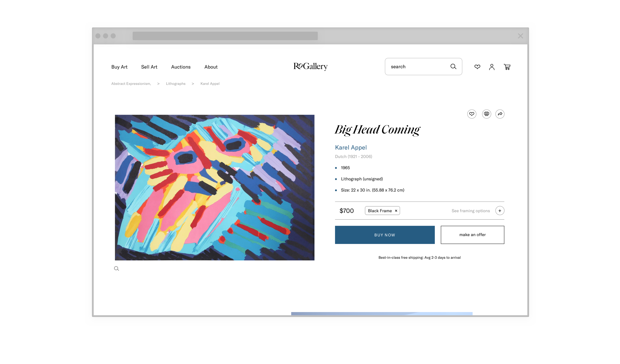The height and width of the screenshot is (364, 620).
Task: Click the search magnifier icon
Action: pyautogui.click(x=453, y=66)
